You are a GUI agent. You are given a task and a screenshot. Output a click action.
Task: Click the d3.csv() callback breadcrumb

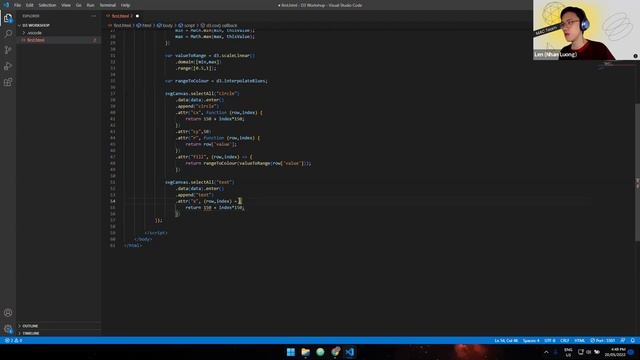[x=219, y=25]
